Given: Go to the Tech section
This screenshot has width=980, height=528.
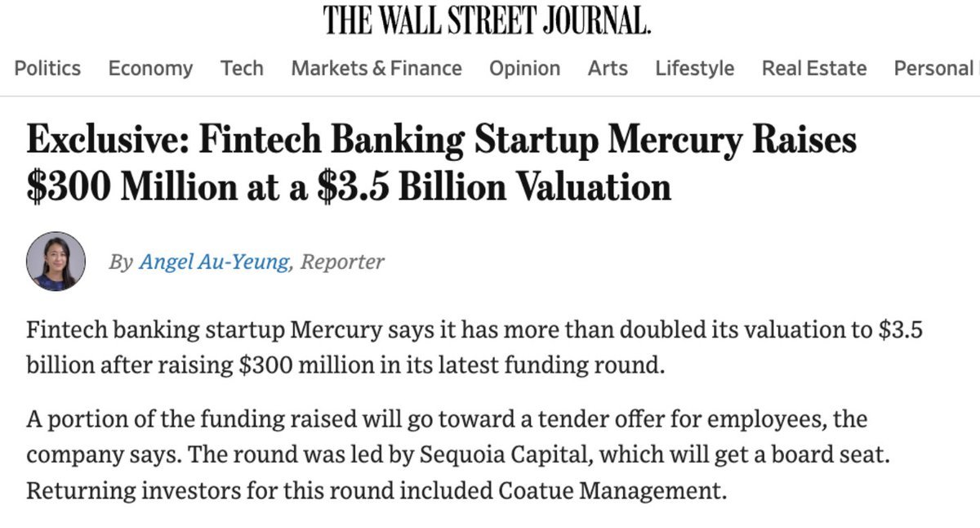Looking at the screenshot, I should pyautogui.click(x=242, y=69).
